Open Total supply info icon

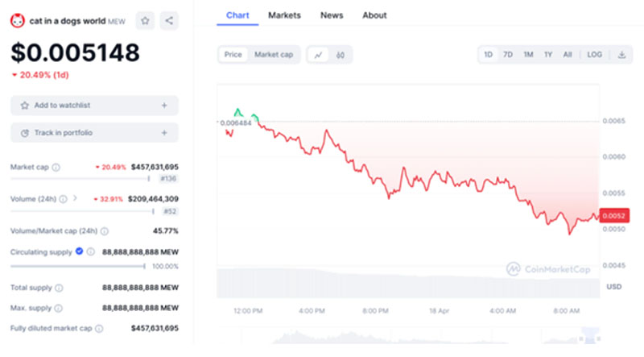tap(59, 288)
